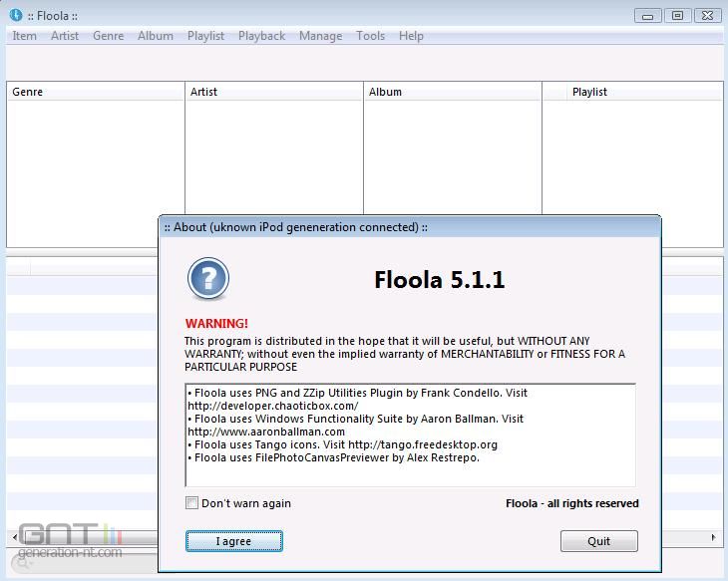Click the Playlist column header
Screen dimensions: 728x581
[x=644, y=92]
